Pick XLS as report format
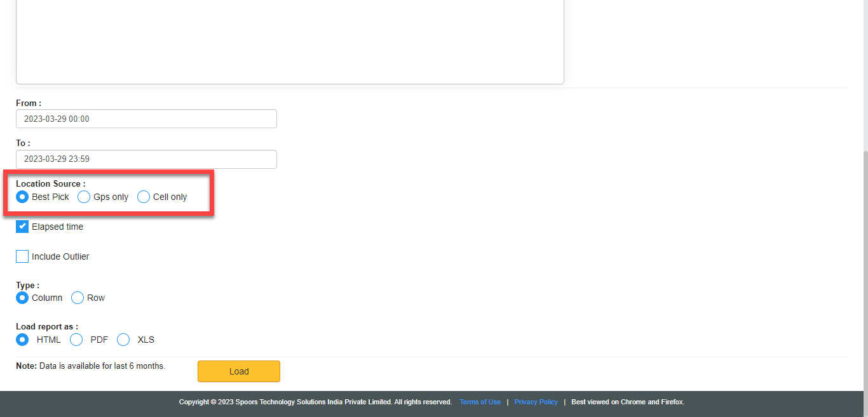The height and width of the screenshot is (417, 868). click(x=123, y=340)
